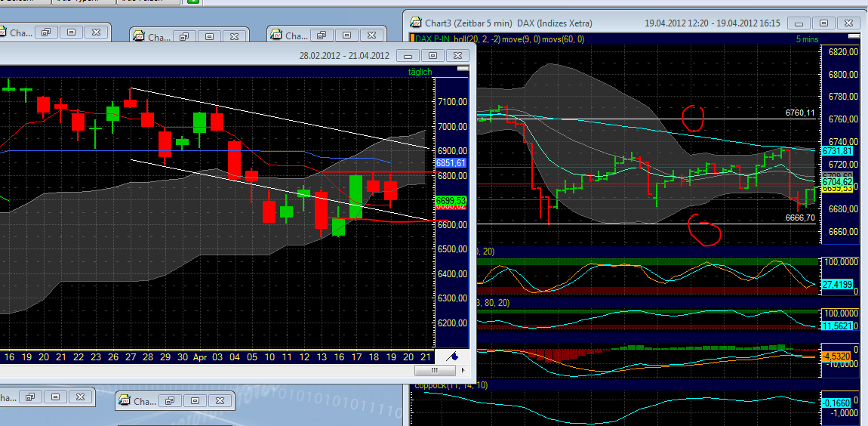Minimize the daily chart window dated 28.02.2012 - 21.04.2012
This screenshot has height=426, width=868.
[409, 55]
